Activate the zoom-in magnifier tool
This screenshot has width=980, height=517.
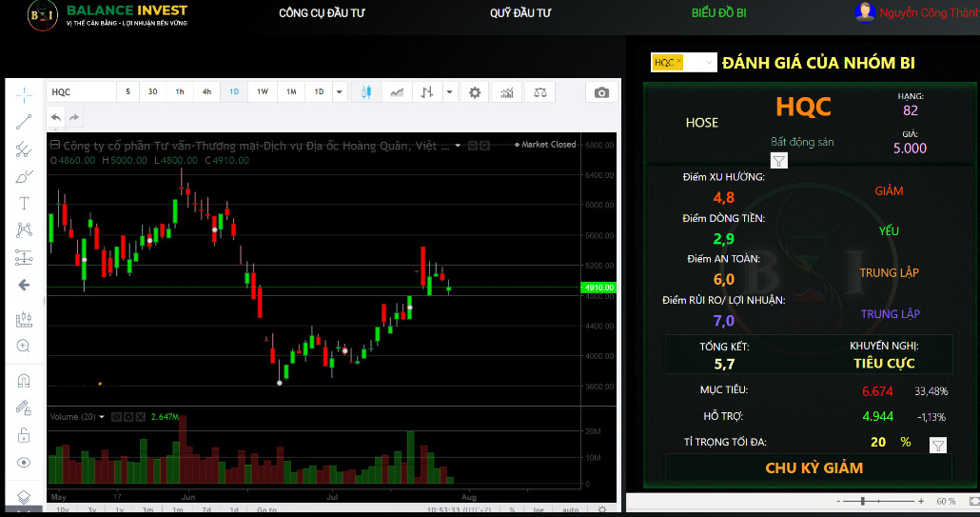[x=24, y=347]
